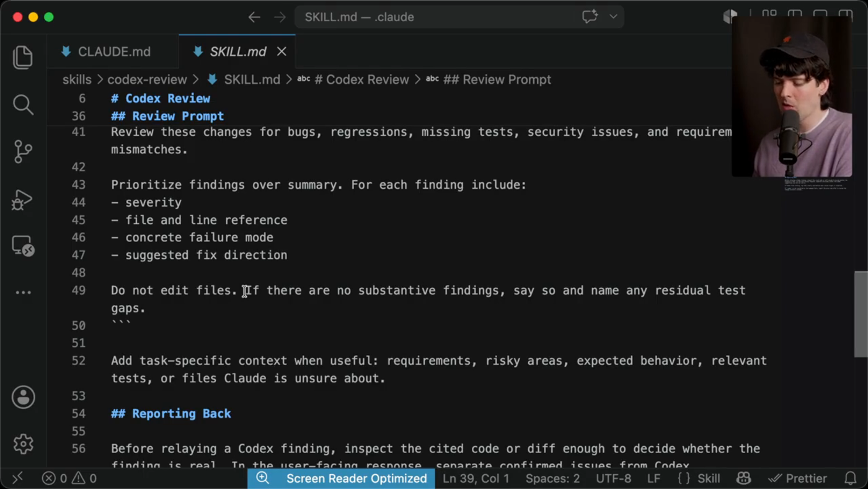Close the SKILL.md tab
The height and width of the screenshot is (489, 868).
(x=281, y=52)
